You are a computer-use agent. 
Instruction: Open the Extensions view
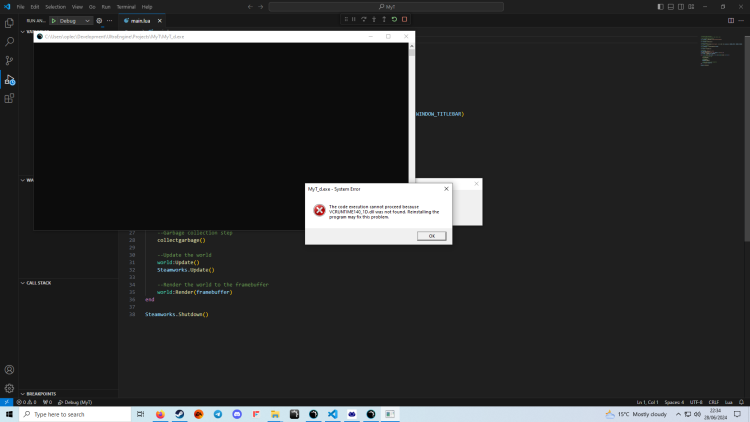pyautogui.click(x=9, y=98)
